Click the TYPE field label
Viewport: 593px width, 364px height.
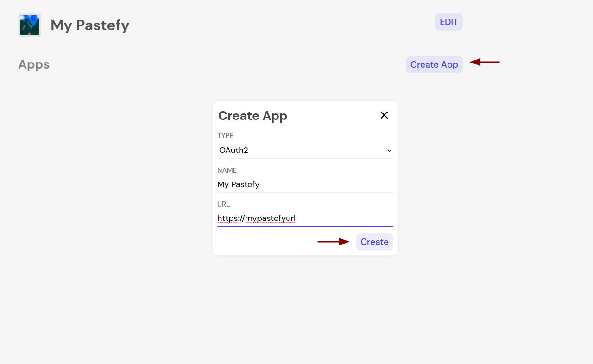coord(225,136)
